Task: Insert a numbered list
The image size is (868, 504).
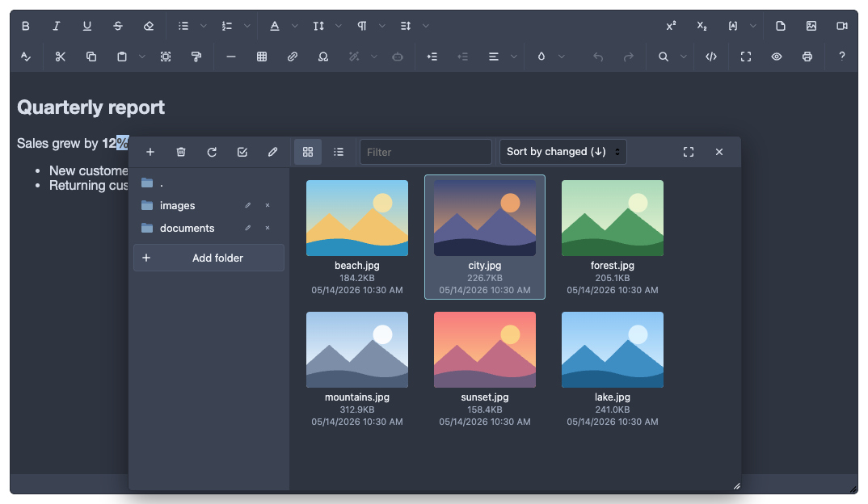Action: [x=227, y=26]
